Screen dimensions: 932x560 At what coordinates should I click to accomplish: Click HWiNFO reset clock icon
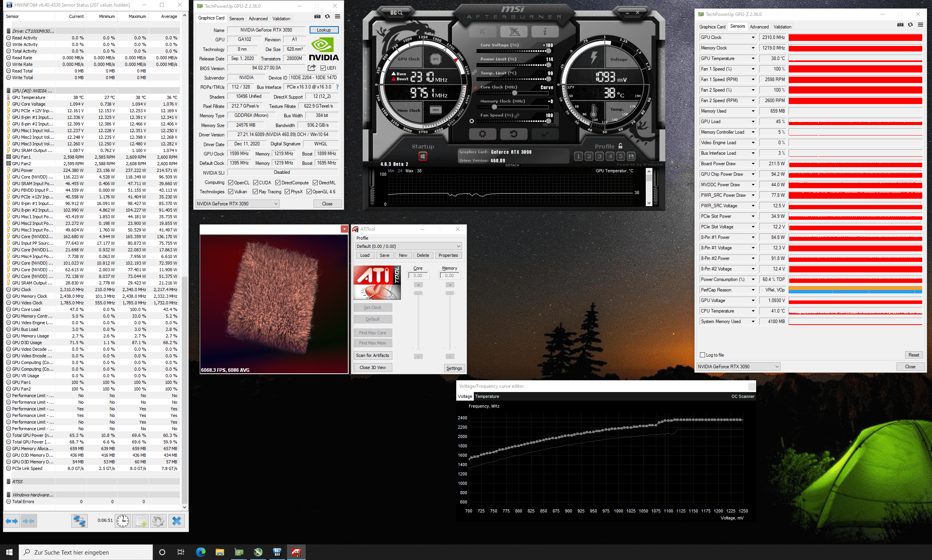pos(123,521)
